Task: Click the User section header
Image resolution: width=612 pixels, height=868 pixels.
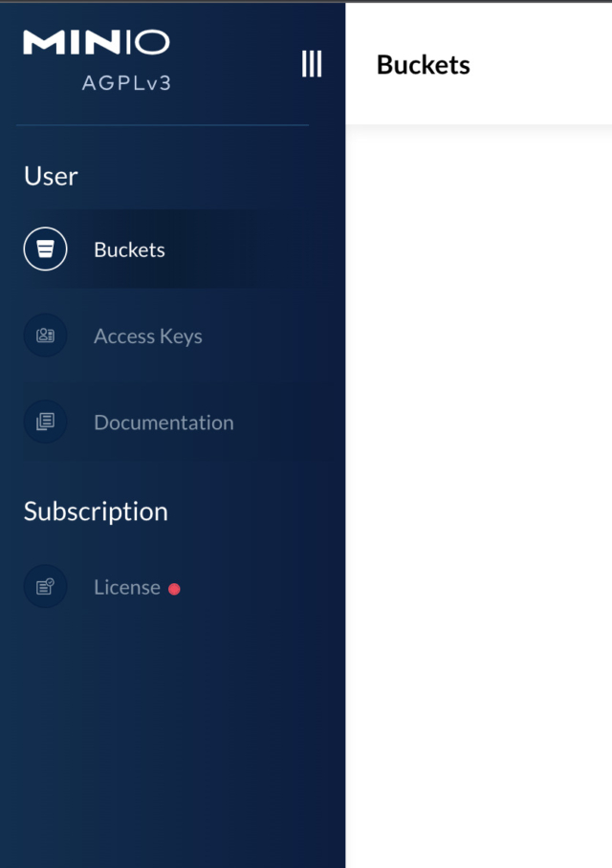Action: pyautogui.click(x=51, y=176)
